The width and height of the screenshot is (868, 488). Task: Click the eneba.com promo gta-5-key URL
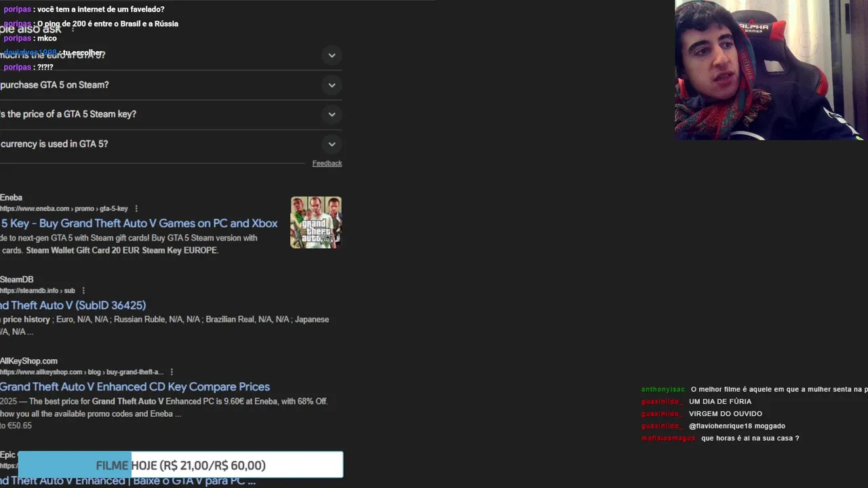pyautogui.click(x=64, y=209)
